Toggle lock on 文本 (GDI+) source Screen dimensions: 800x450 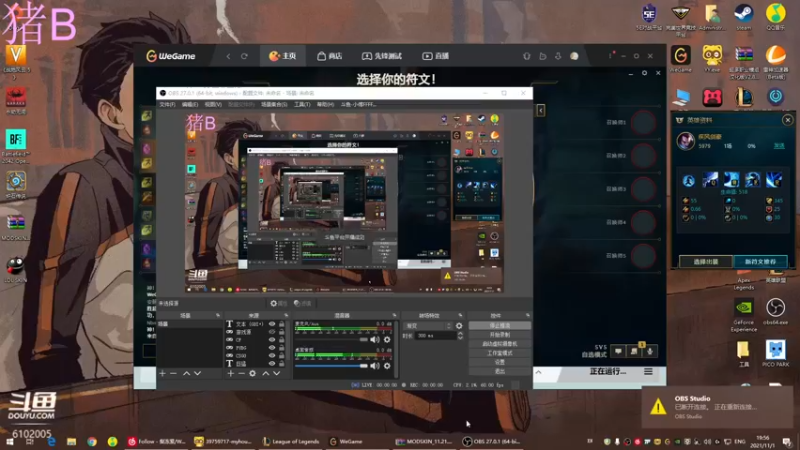pos(282,324)
